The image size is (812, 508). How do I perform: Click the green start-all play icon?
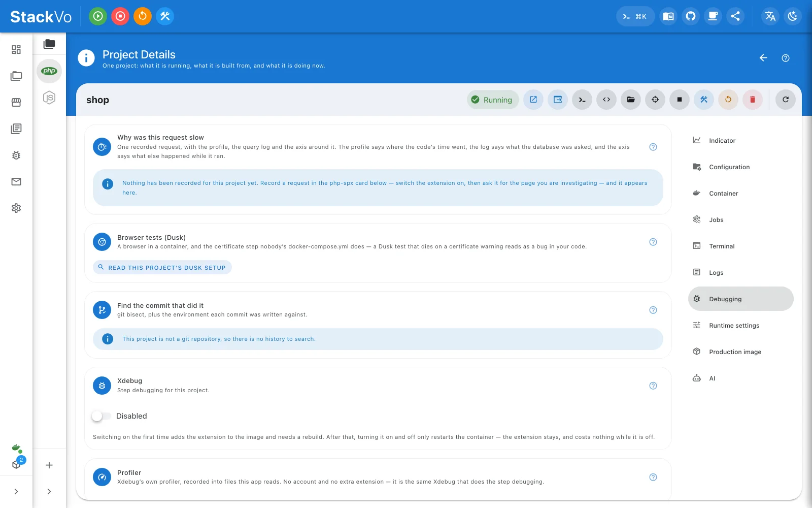[98, 16]
